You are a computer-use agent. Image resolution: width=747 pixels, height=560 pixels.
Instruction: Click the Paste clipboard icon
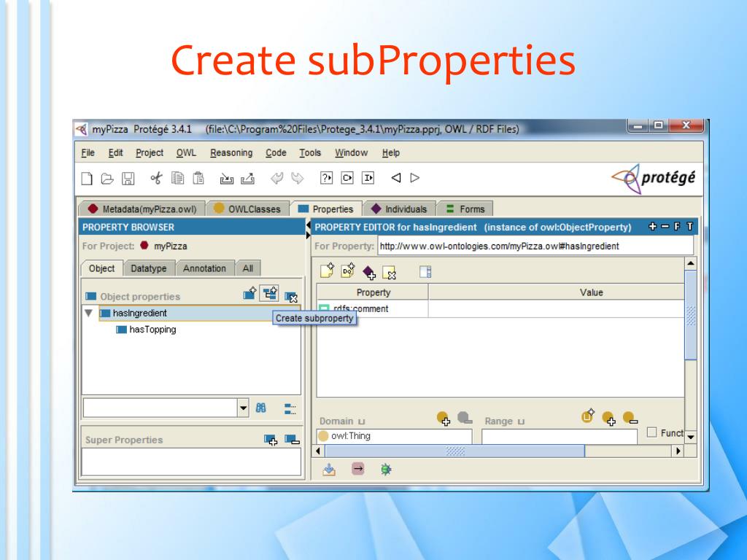(x=198, y=178)
